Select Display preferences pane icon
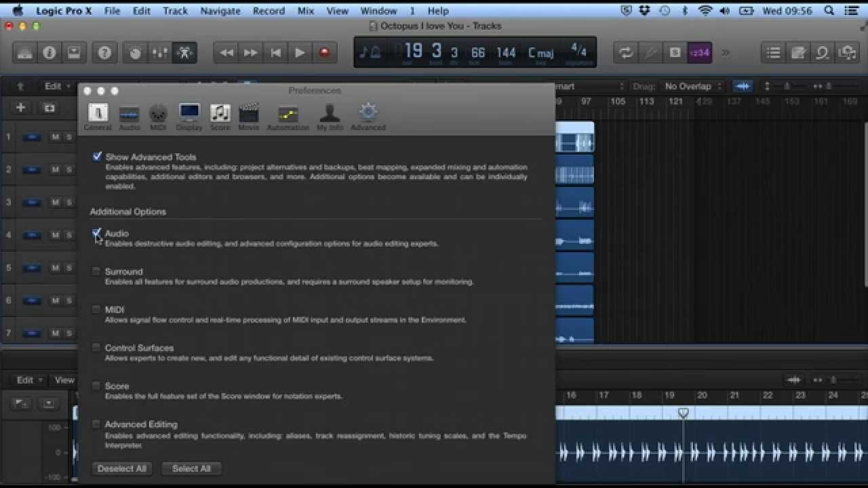Screen dimensions: 868x488 click(x=189, y=117)
